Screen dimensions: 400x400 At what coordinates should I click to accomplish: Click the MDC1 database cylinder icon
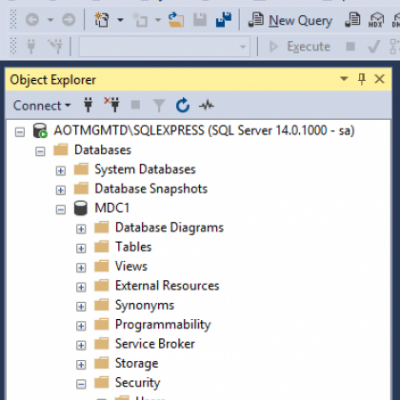pyautogui.click(x=81, y=208)
